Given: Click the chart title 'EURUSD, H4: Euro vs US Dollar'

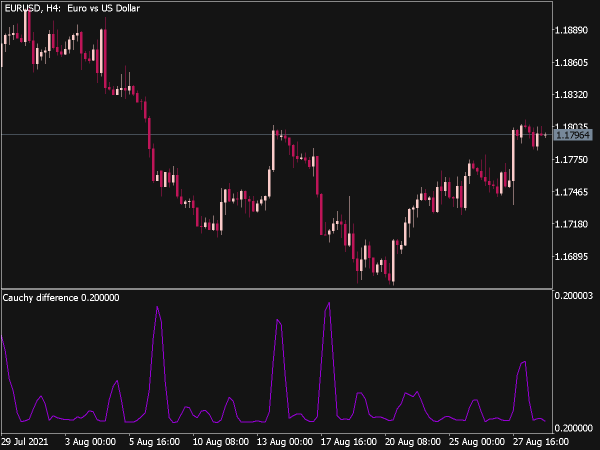Looking at the screenshot, I should 72,8.
